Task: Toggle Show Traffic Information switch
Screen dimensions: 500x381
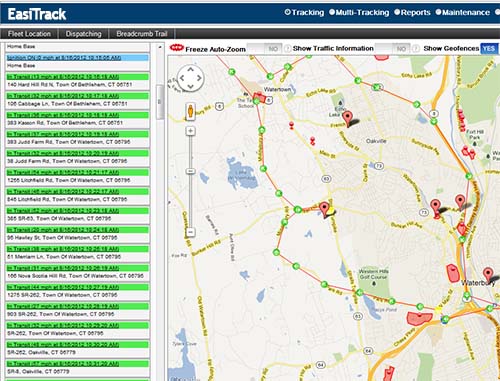Action: 393,49
